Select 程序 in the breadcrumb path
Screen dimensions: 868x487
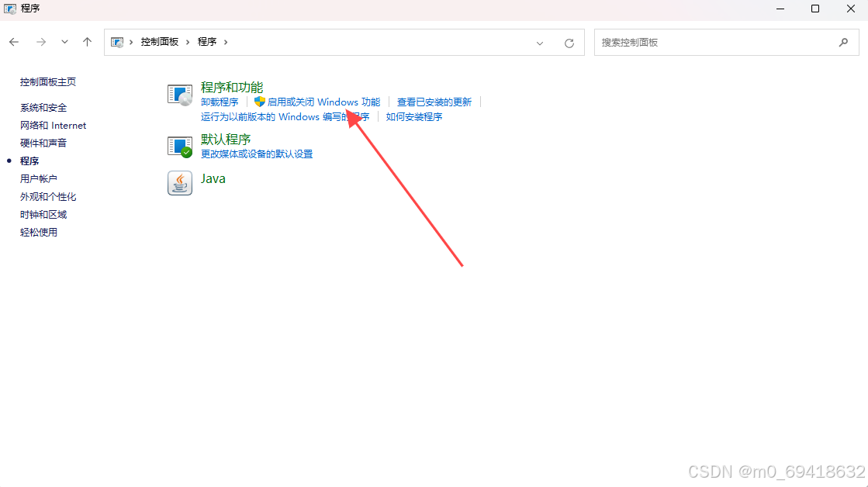[x=207, y=42]
